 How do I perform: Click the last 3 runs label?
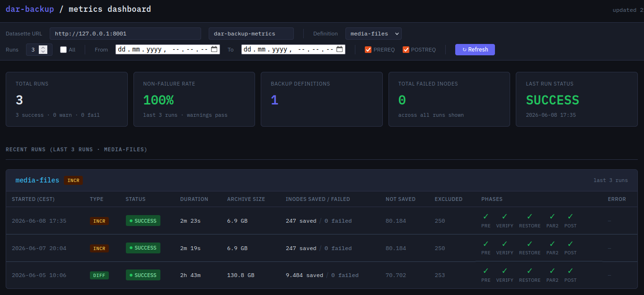point(611,181)
